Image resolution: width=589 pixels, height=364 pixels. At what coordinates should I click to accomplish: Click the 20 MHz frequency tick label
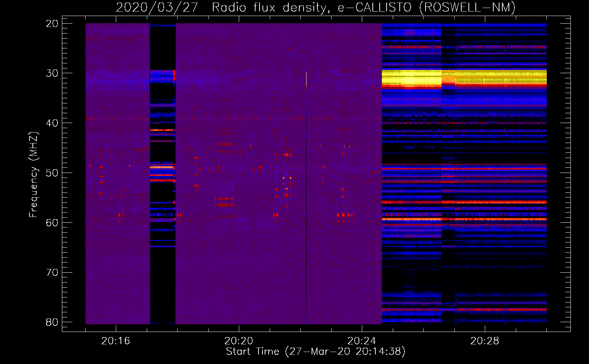click(52, 24)
